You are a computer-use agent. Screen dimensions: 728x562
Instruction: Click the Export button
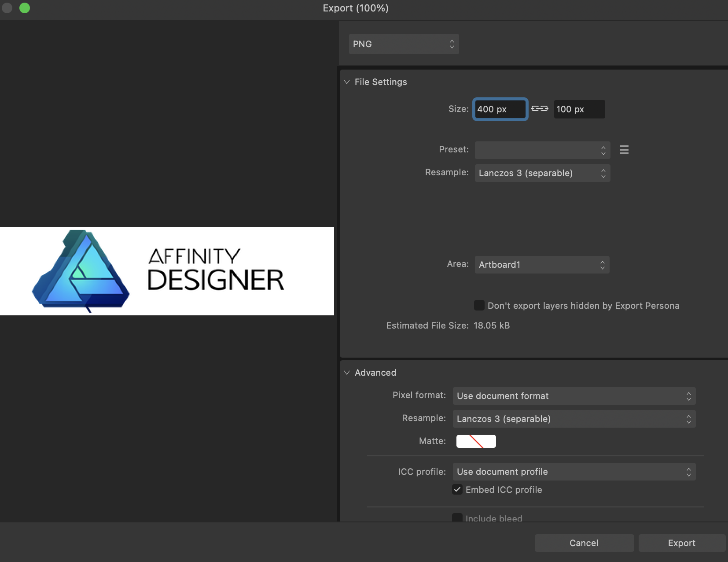tap(682, 543)
